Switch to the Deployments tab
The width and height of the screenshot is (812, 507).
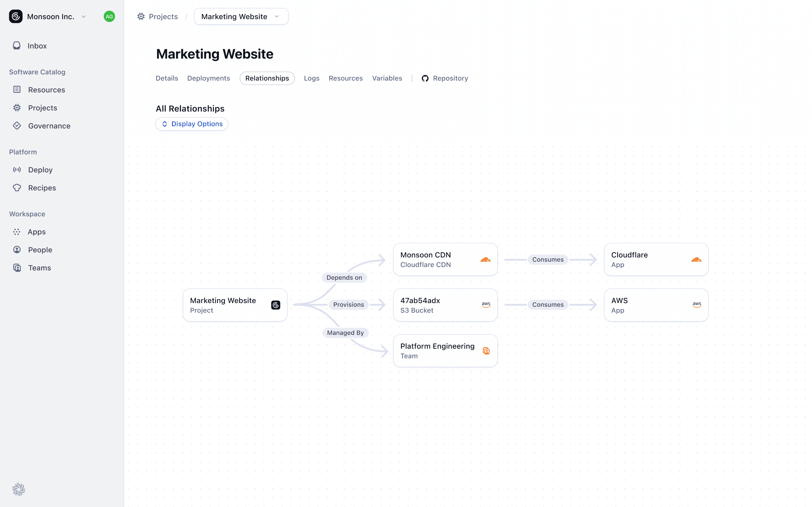208,78
